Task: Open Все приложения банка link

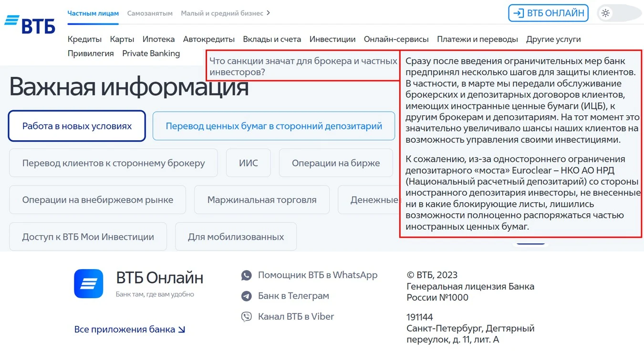Action: [x=130, y=329]
